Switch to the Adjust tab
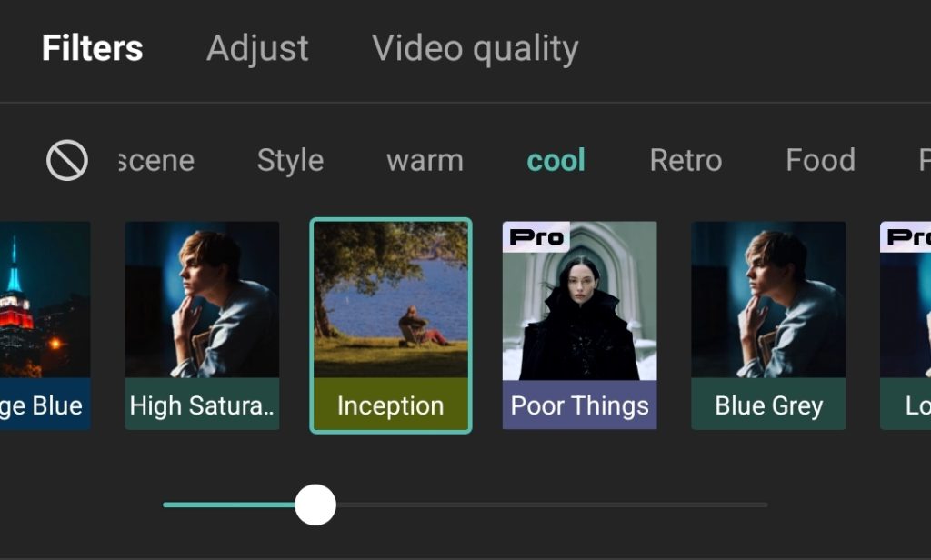 coord(257,48)
